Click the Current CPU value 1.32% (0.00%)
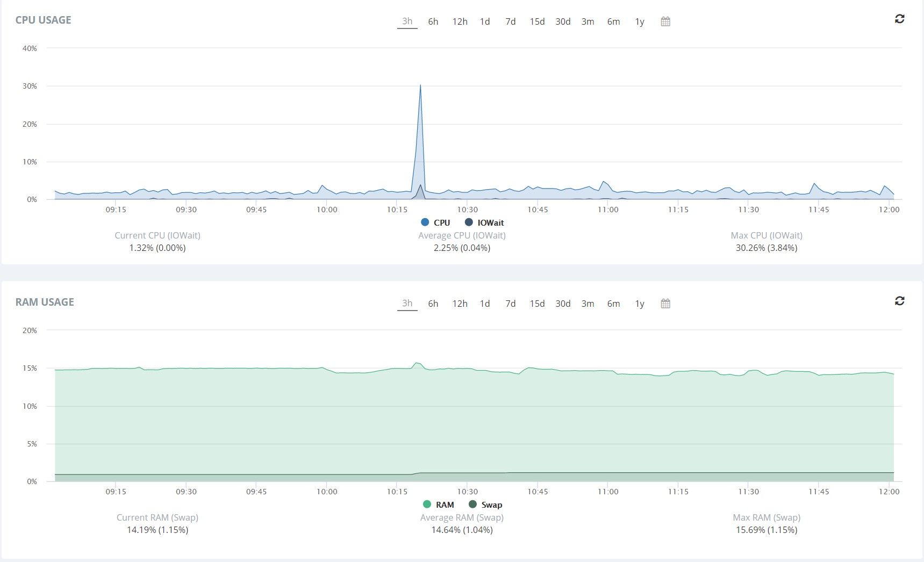 pos(157,248)
